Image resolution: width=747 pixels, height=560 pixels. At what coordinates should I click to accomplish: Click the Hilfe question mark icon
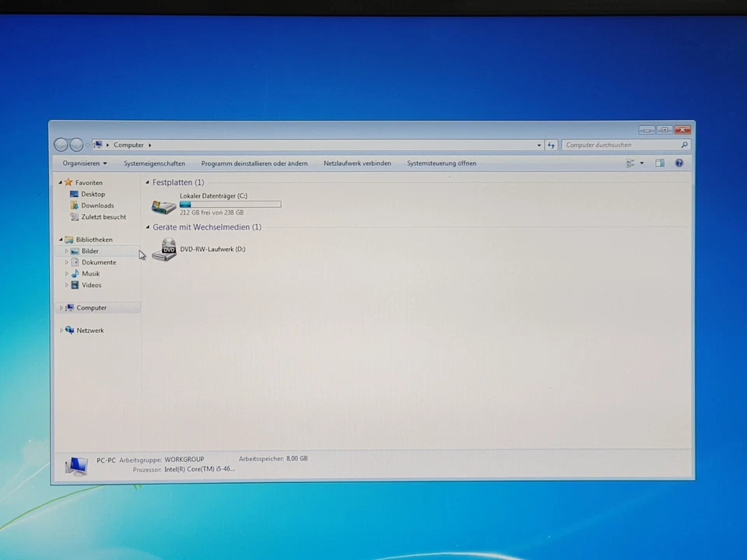click(679, 163)
